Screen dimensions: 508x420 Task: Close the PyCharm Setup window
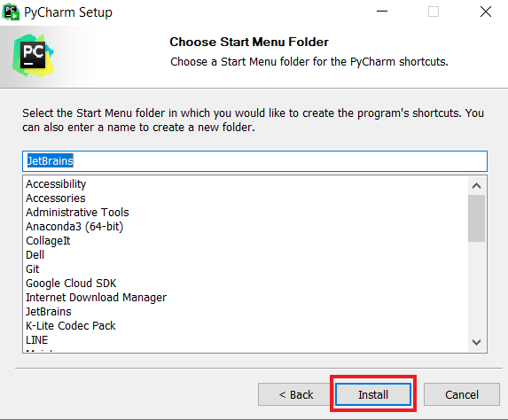[485, 12]
